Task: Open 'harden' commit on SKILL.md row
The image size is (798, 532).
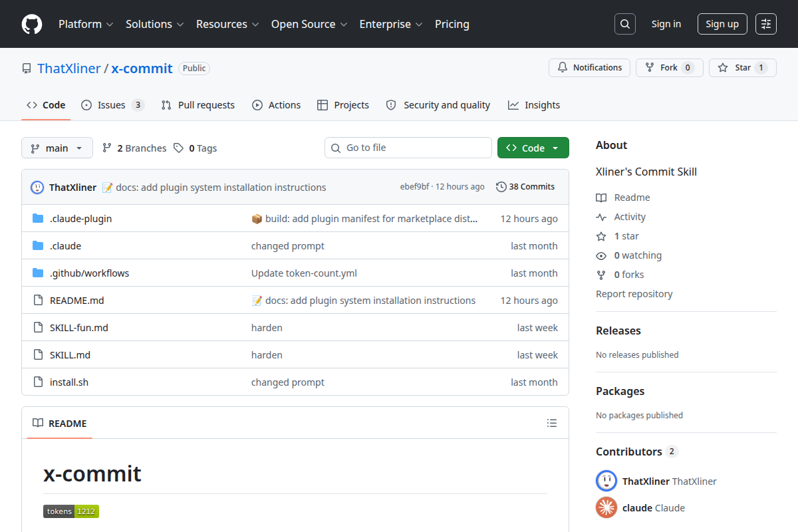Action: 267,355
